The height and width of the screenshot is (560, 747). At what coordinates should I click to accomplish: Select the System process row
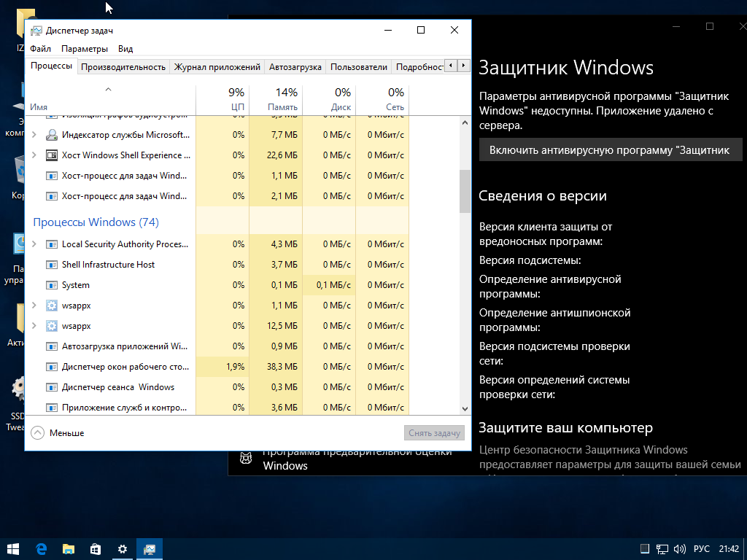[x=217, y=285]
